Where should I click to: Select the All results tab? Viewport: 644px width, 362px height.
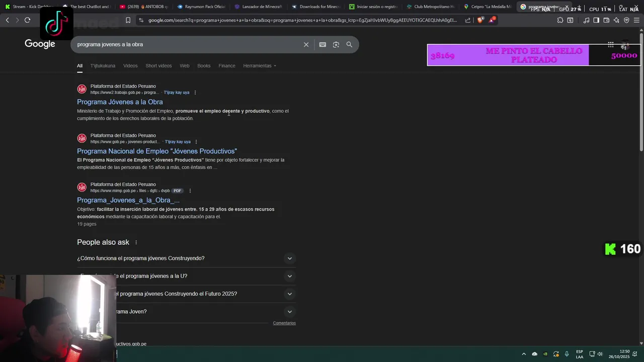pos(79,66)
